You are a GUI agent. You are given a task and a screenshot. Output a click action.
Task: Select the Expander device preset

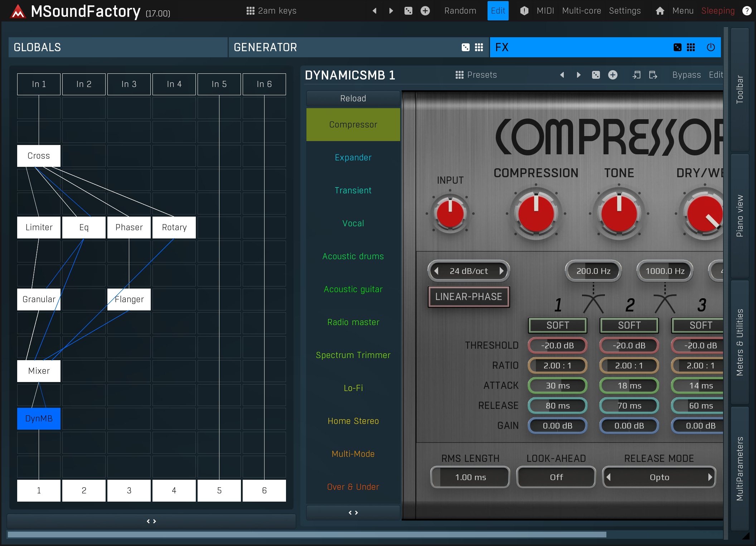click(x=353, y=158)
